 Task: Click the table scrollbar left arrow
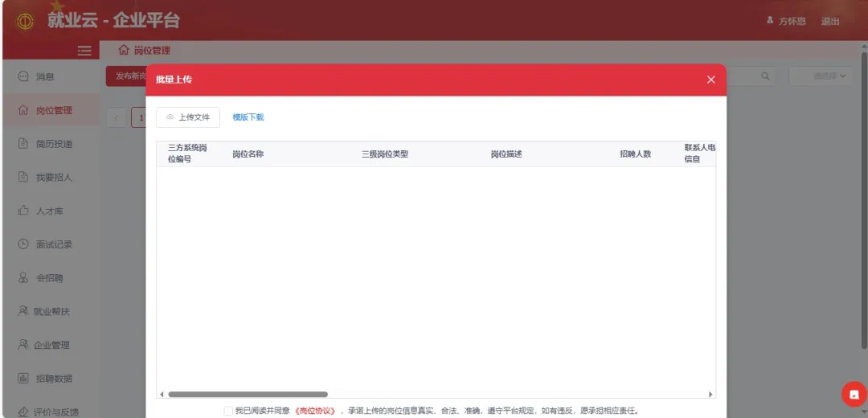click(x=162, y=394)
